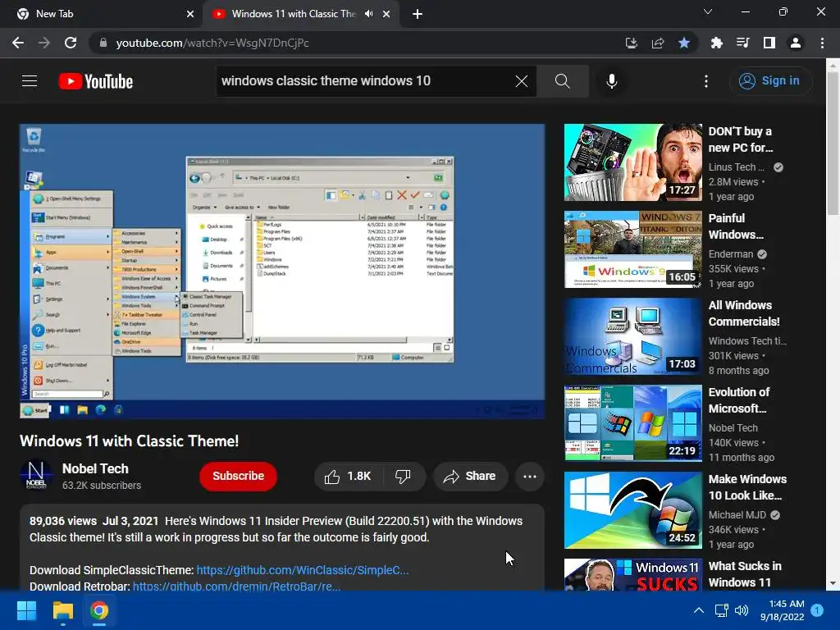Image resolution: width=840 pixels, height=630 pixels.
Task: Dislike the video with thumbs down
Action: 404,477
